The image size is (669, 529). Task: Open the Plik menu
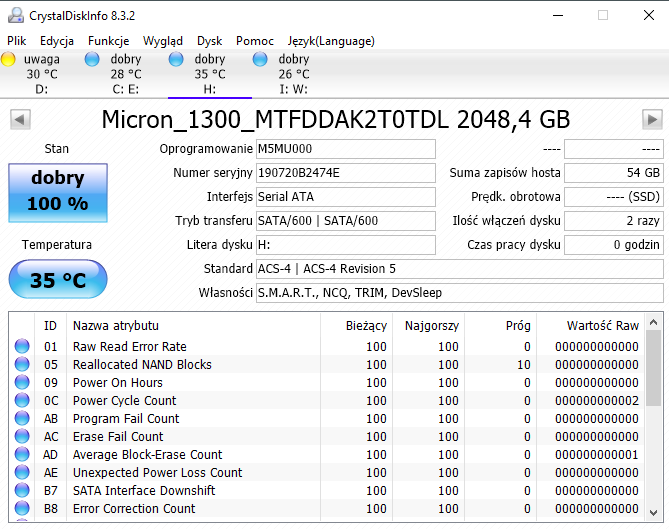(x=17, y=41)
